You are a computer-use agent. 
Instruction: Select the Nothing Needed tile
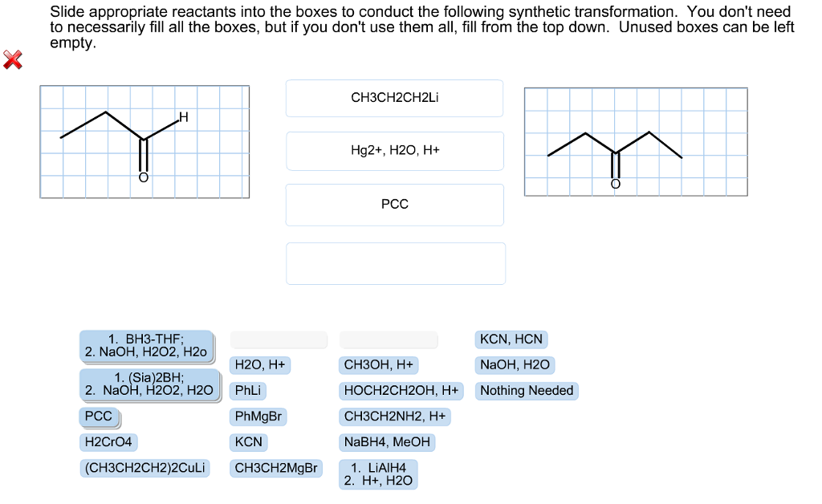527,391
